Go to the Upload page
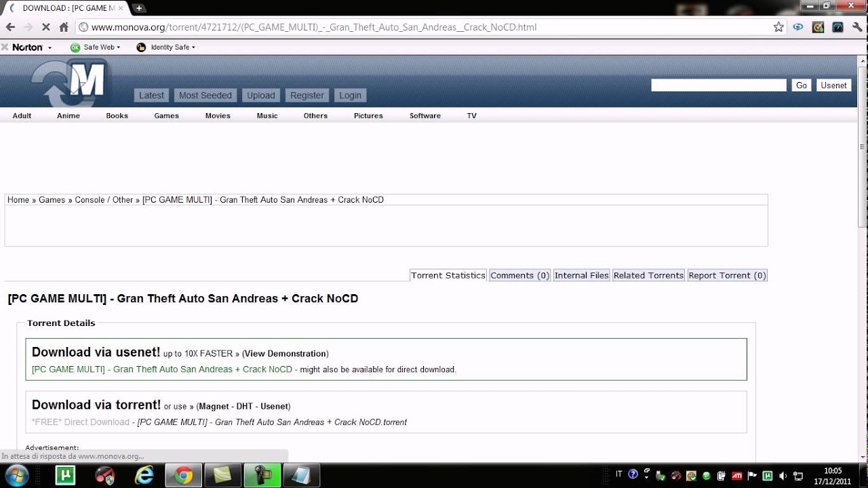The width and height of the screenshot is (868, 488). pos(261,96)
